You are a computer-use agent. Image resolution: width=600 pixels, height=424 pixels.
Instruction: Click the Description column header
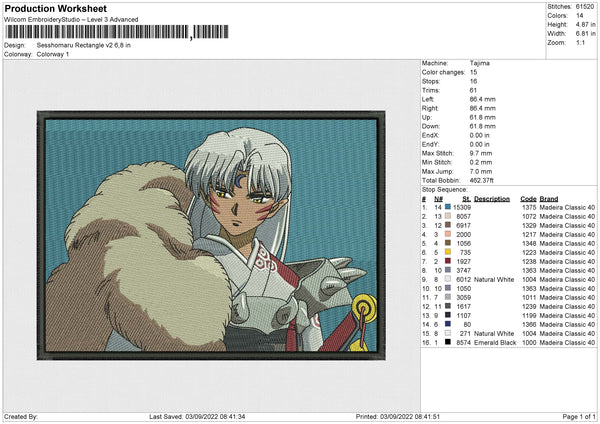[492, 199]
